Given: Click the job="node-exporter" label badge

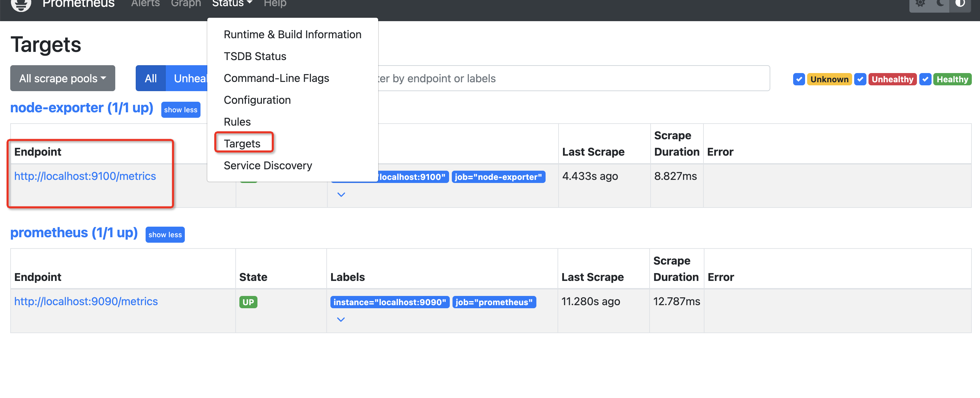Looking at the screenshot, I should coord(499,177).
